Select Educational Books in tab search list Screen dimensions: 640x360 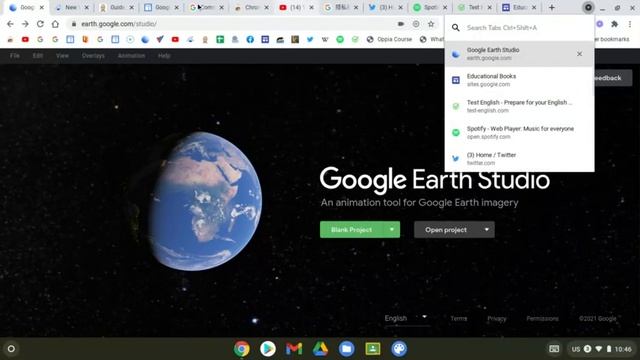[x=519, y=80]
